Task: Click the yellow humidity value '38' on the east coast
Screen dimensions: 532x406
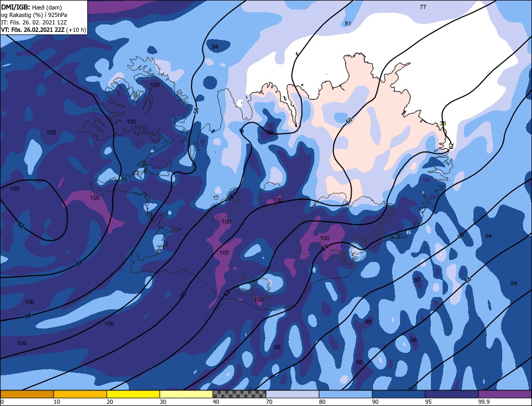Action: pos(443,123)
